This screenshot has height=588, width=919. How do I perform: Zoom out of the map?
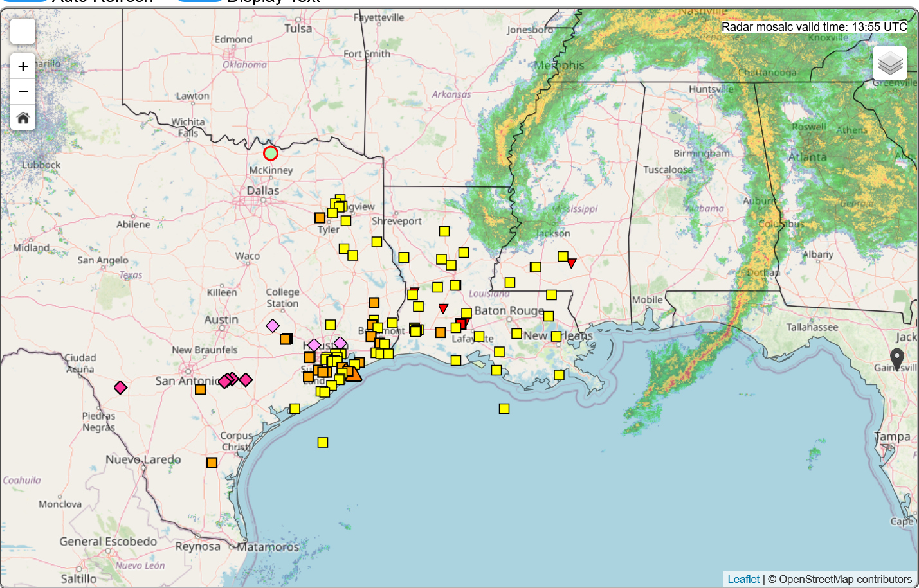coord(23,92)
